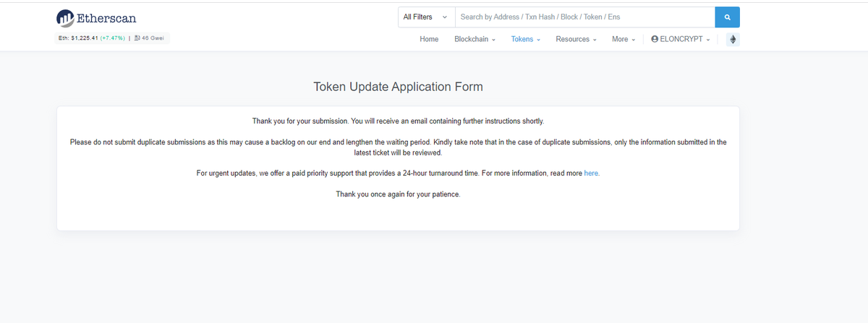Image resolution: width=868 pixels, height=323 pixels.
Task: Click 'Thank you once again for your patience'
Action: click(398, 194)
